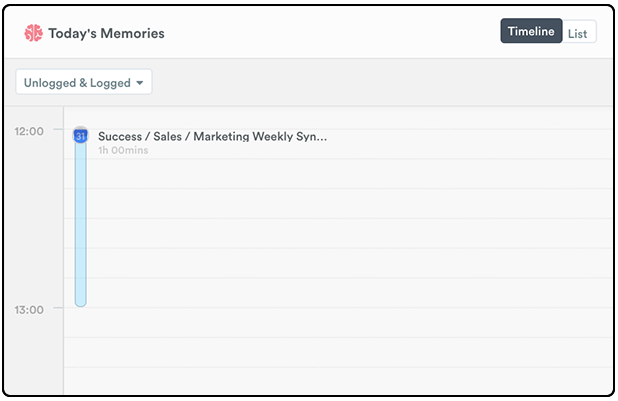Click the caret arrow beside Unlogged & Logged
The width and height of the screenshot is (618, 401).
click(x=140, y=83)
